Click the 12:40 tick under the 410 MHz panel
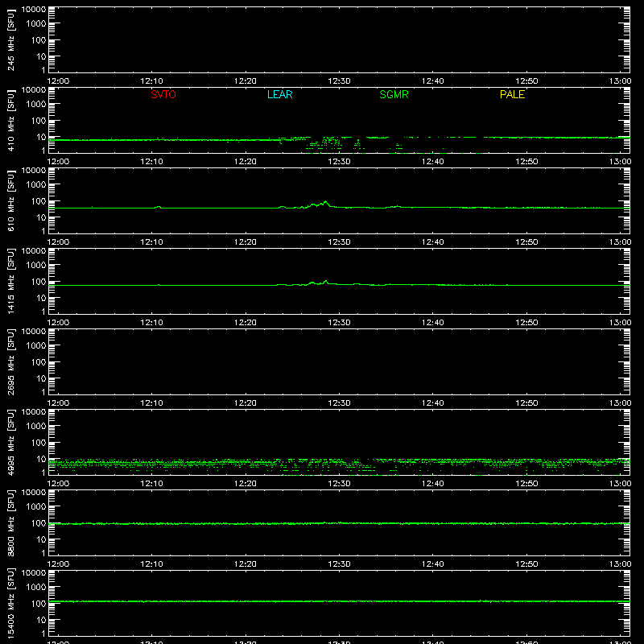The height and width of the screenshot is (644, 644). (x=432, y=162)
